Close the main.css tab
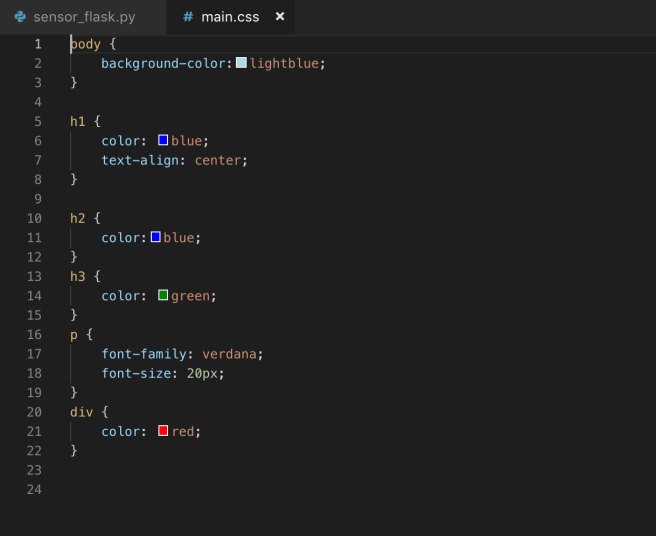 point(280,16)
